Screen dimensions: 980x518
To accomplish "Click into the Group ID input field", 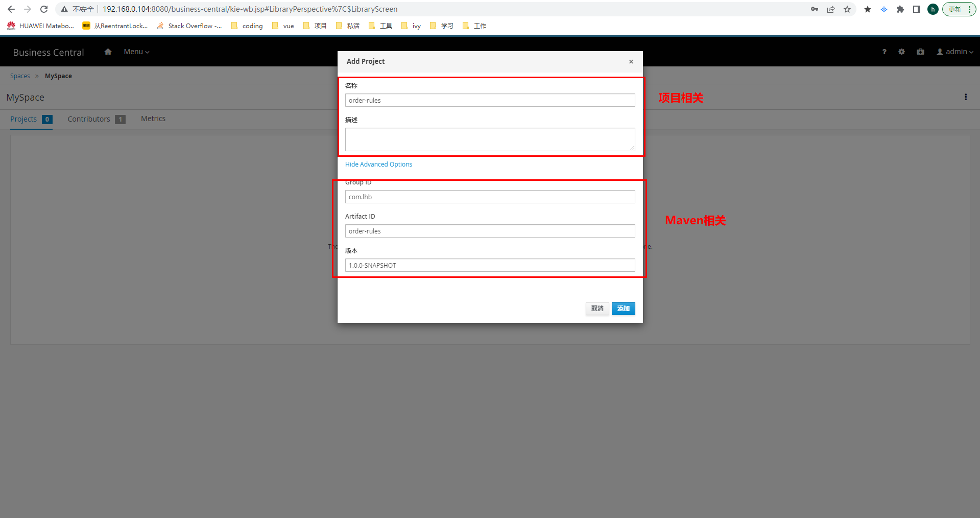I will click(490, 197).
